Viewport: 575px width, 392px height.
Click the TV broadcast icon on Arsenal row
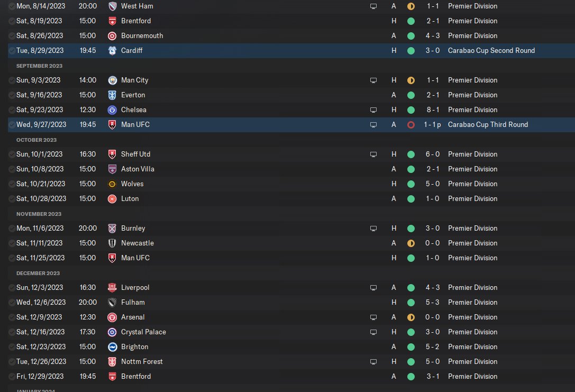(373, 317)
